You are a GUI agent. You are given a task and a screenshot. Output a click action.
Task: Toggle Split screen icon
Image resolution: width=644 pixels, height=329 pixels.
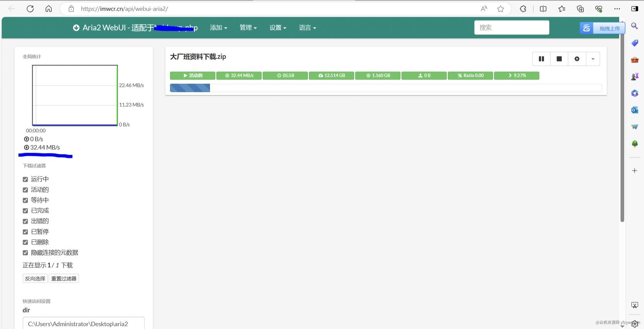pos(543,9)
